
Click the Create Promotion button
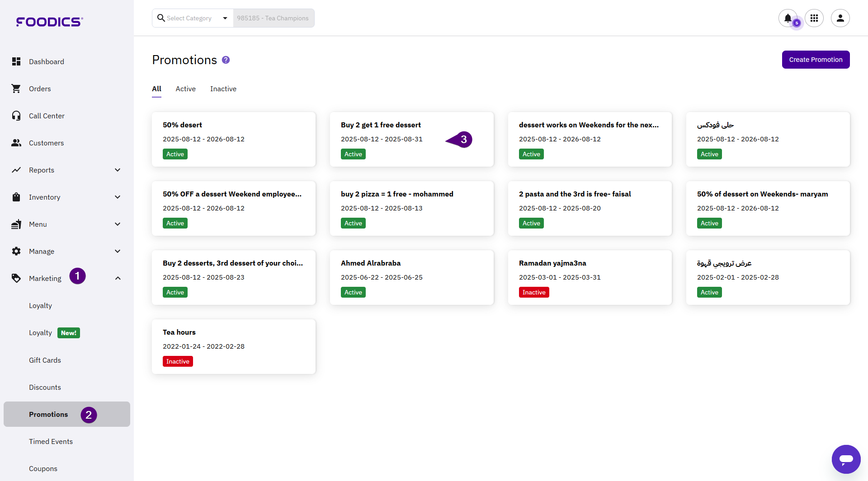point(816,60)
